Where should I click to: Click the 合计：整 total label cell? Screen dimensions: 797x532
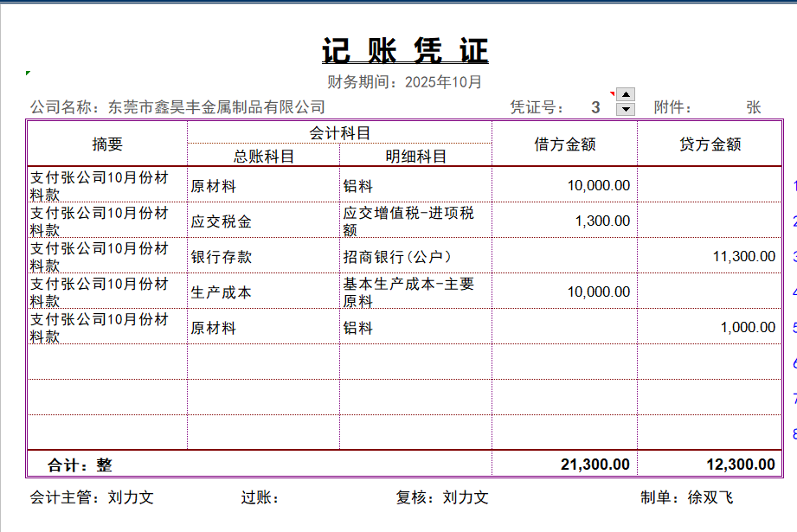(x=80, y=464)
